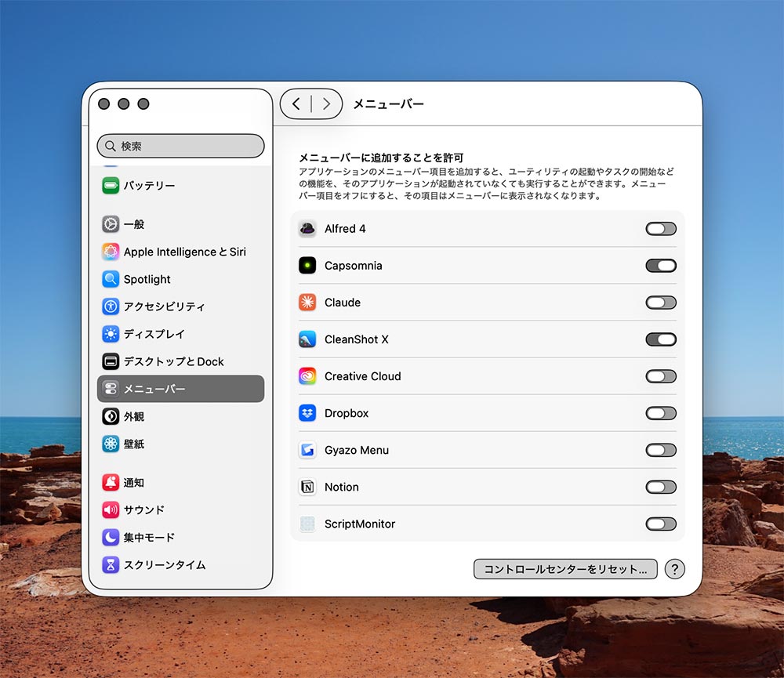Switch on the Creative Cloud toggle
Viewport: 784px width, 678px height.
(660, 376)
